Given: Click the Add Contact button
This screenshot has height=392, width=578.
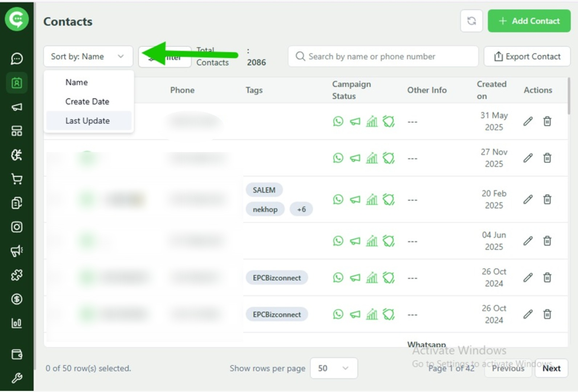Looking at the screenshot, I should click(x=529, y=21).
